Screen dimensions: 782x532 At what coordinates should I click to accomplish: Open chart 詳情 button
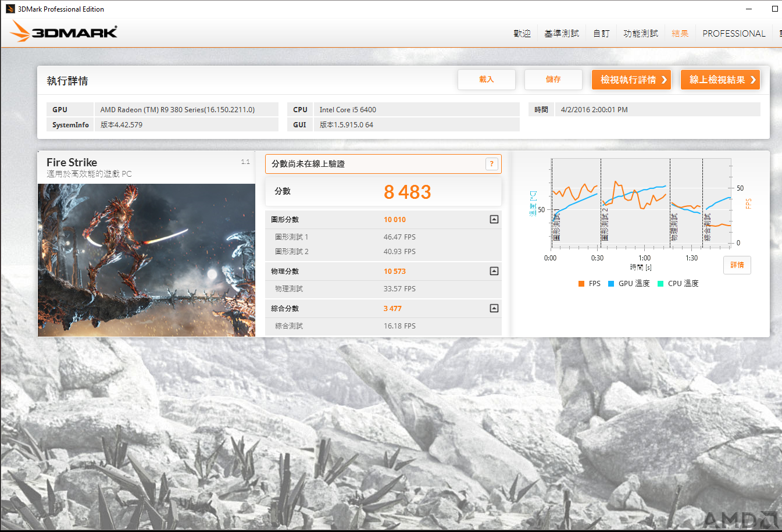click(737, 265)
